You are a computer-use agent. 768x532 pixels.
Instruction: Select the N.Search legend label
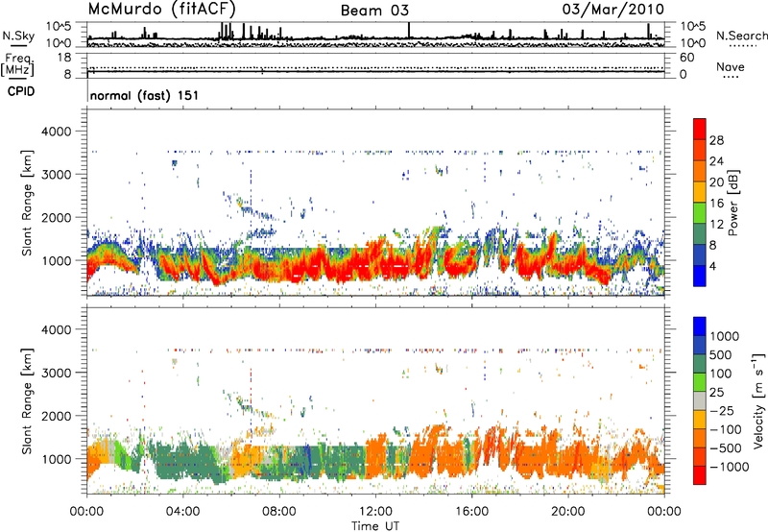pyautogui.click(x=741, y=36)
